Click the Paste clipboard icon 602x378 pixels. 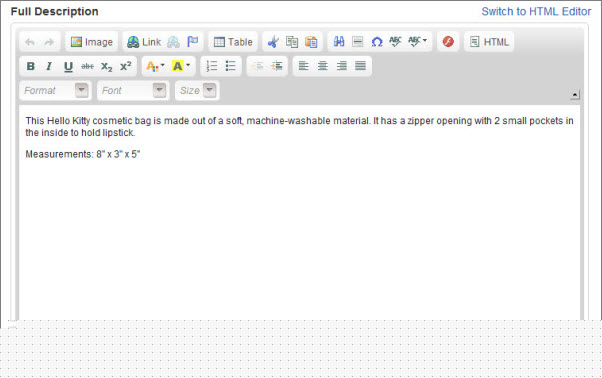click(311, 42)
